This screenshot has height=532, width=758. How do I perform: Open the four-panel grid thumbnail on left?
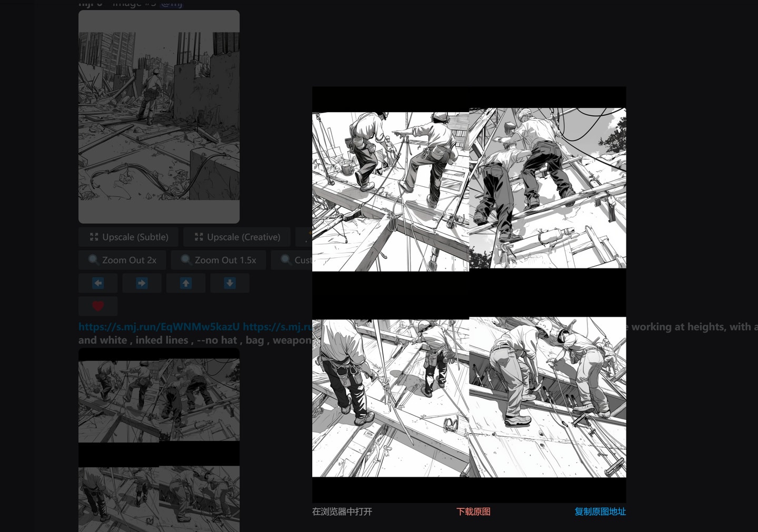click(x=159, y=440)
